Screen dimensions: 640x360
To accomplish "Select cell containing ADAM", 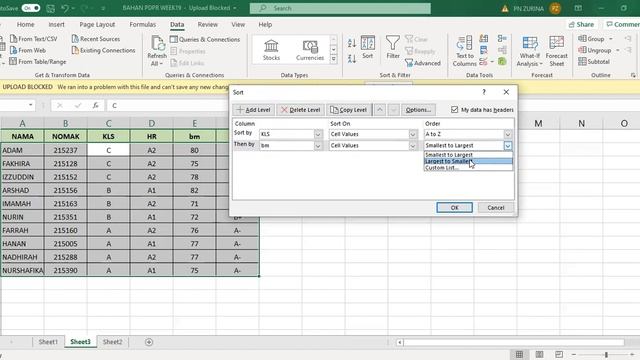I will [22, 150].
